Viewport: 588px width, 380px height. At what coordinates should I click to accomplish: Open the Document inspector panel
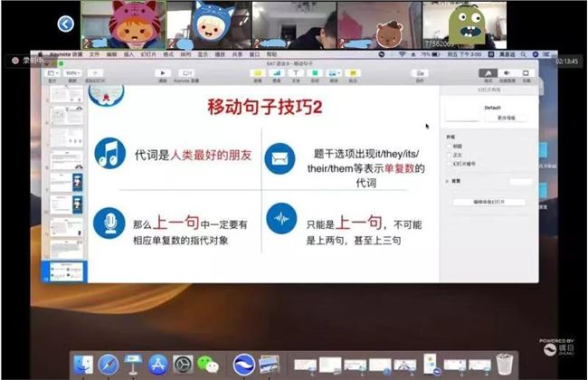(526, 72)
